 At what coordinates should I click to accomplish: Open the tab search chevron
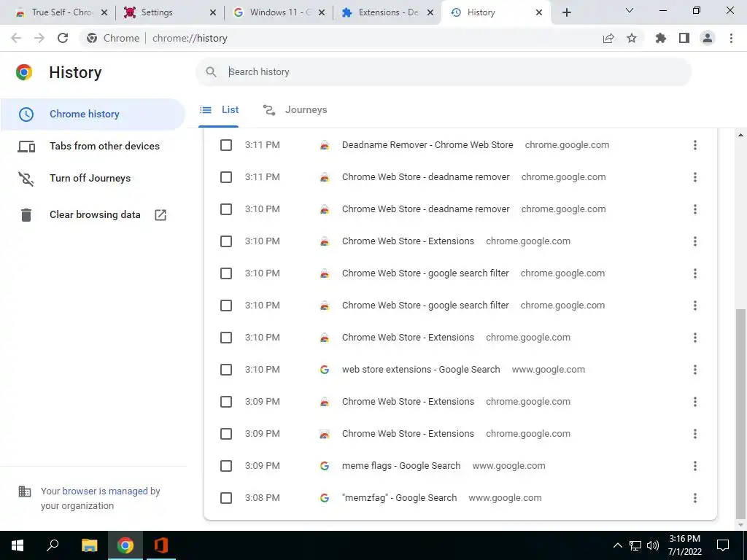[630, 10]
